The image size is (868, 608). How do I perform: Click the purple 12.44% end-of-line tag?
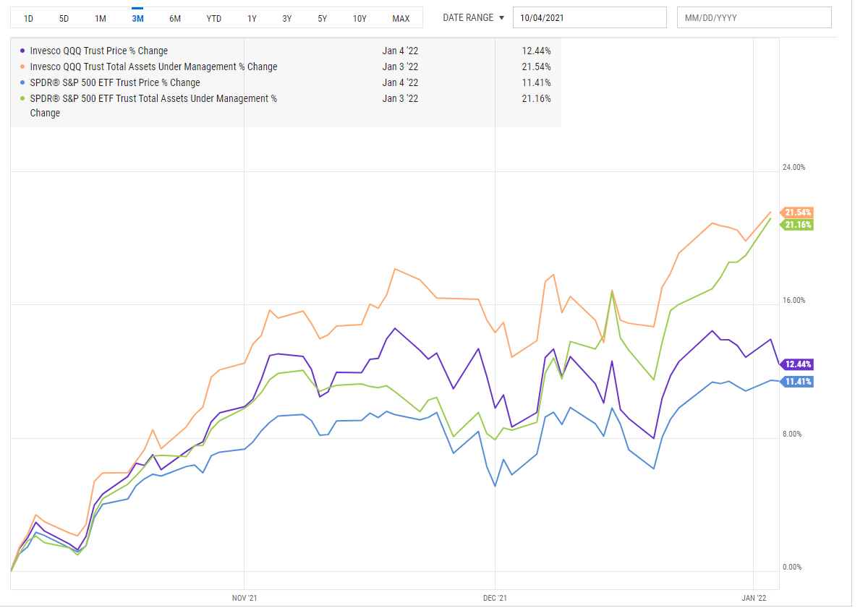[x=797, y=364]
